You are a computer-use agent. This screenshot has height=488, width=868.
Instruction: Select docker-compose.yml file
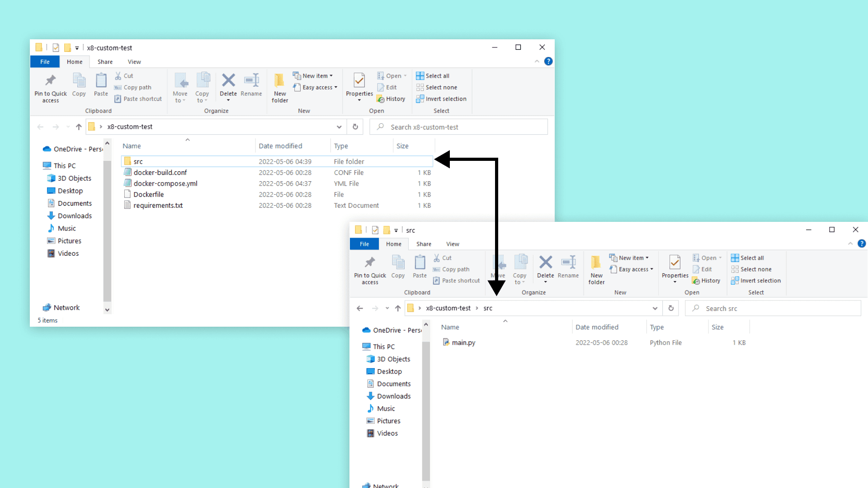(165, 183)
